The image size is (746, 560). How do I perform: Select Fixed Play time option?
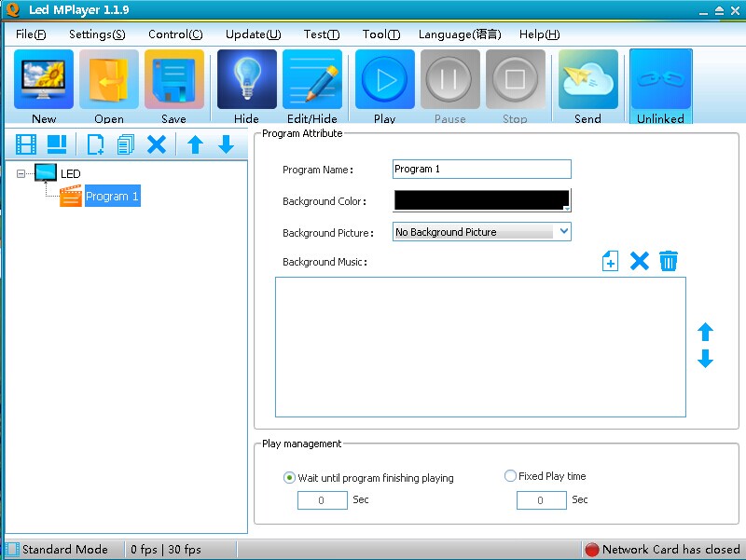[x=510, y=475]
